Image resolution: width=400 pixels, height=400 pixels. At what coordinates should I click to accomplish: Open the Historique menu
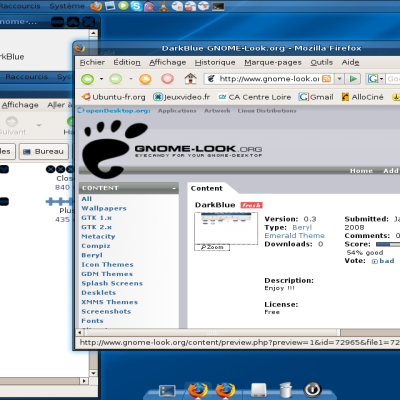[215, 62]
